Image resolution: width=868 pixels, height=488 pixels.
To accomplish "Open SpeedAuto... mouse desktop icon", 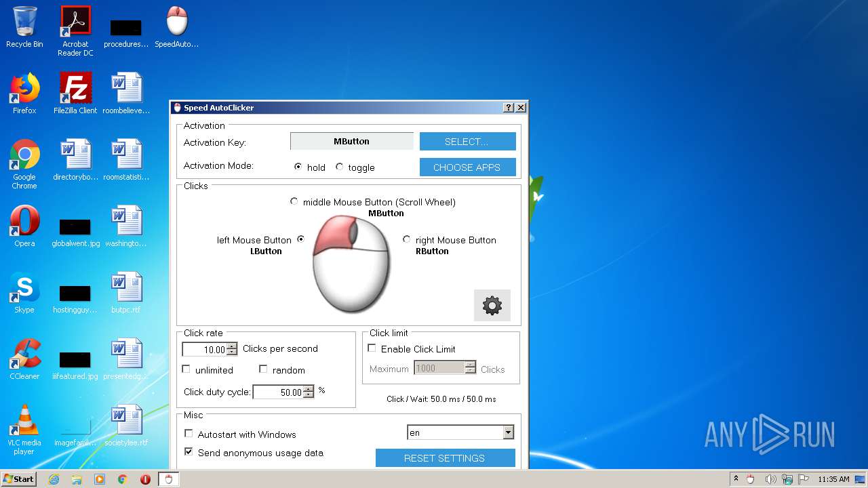I will [x=177, y=27].
